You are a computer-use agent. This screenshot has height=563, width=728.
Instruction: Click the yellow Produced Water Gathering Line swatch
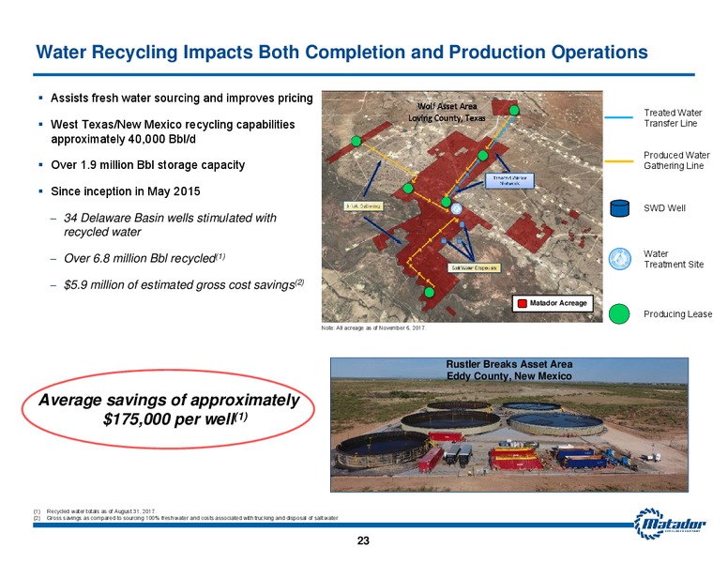click(618, 160)
